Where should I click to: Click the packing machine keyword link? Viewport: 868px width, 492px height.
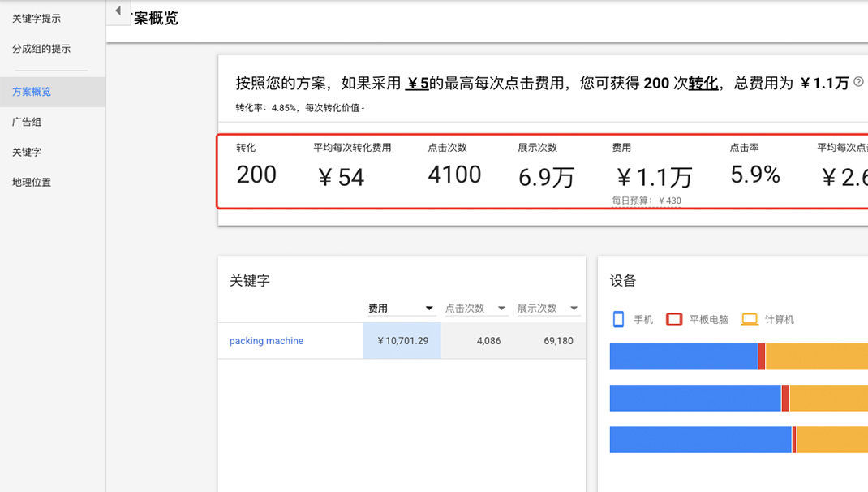(x=266, y=341)
